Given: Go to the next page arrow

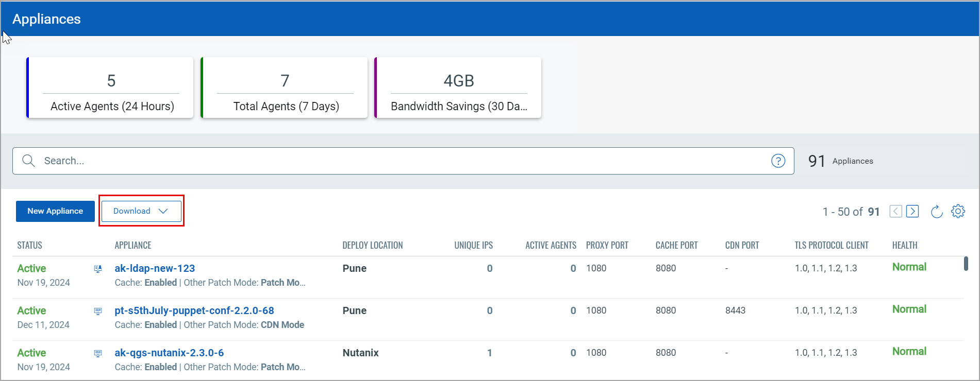Looking at the screenshot, I should [912, 211].
